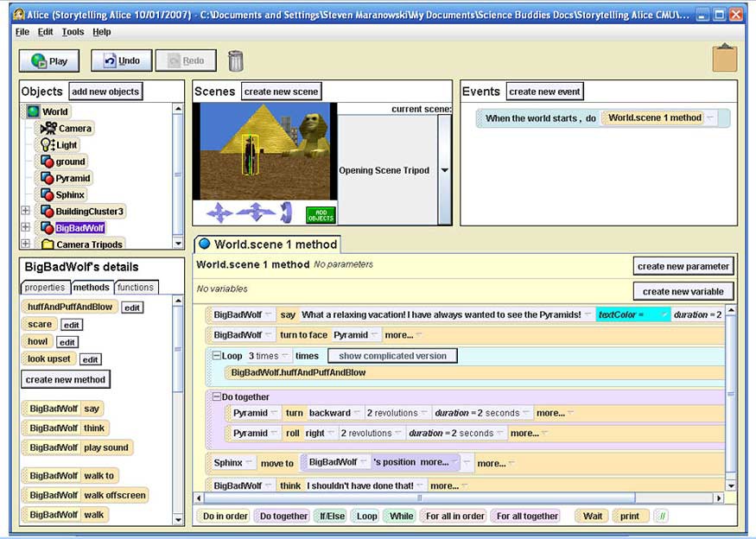Click the If/Else control tile
The height and width of the screenshot is (539, 756).
pyautogui.click(x=330, y=516)
